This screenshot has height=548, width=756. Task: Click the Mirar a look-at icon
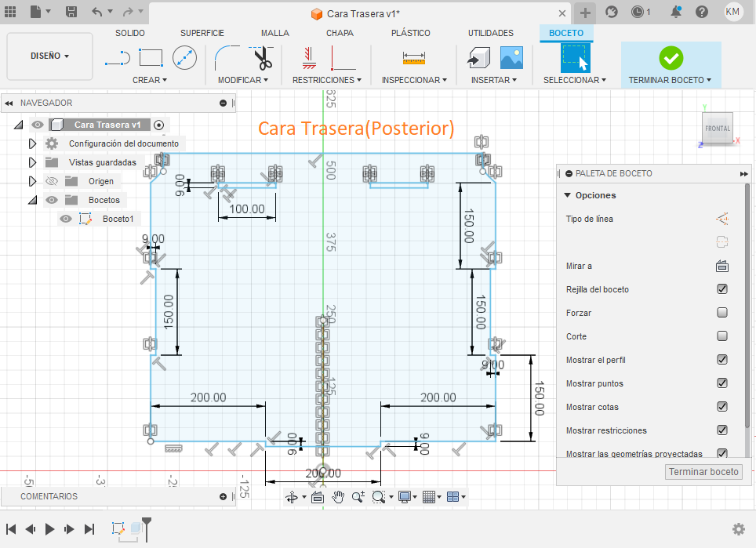721,266
